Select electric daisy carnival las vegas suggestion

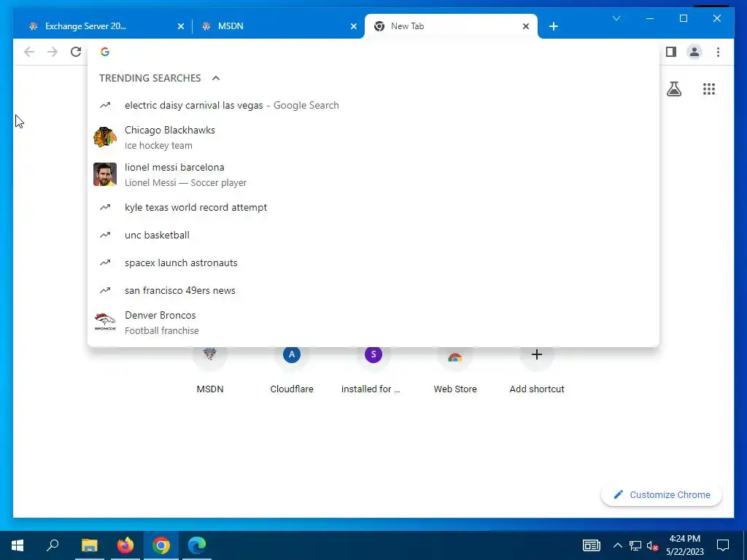[373, 105]
